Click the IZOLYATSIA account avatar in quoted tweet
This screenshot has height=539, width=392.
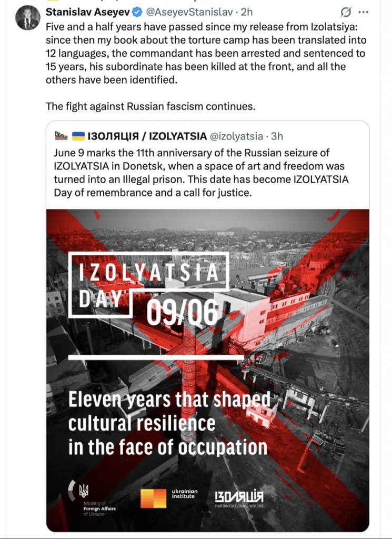(61, 136)
